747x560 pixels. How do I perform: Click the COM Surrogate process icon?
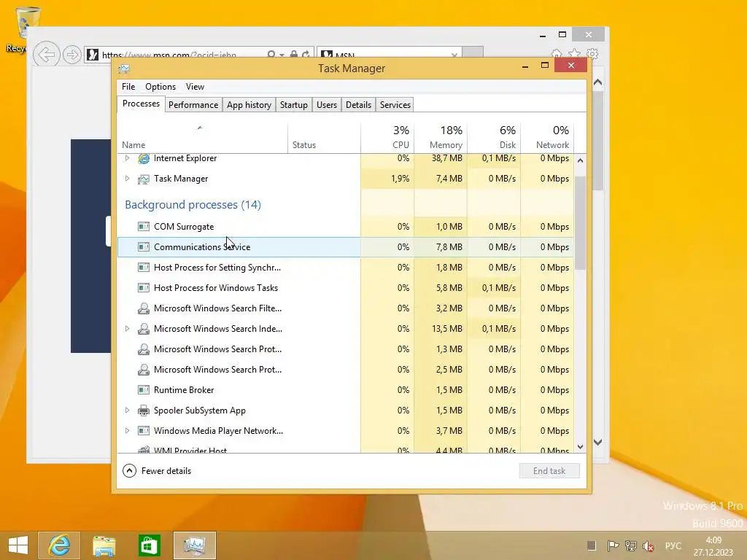tap(144, 227)
